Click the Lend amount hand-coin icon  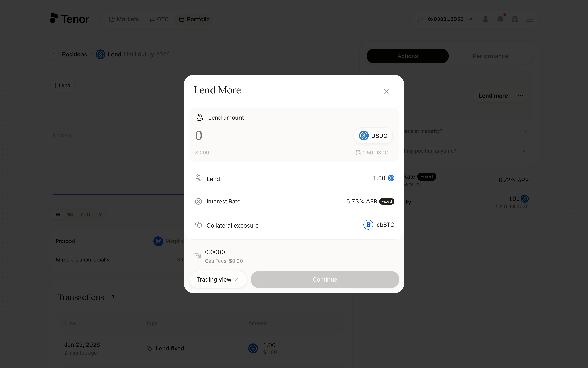coord(200,118)
